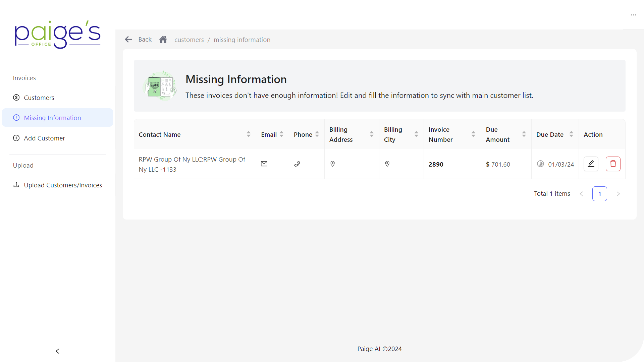The width and height of the screenshot is (644, 362).
Task: Select page 1 in pagination
Action: [599, 194]
